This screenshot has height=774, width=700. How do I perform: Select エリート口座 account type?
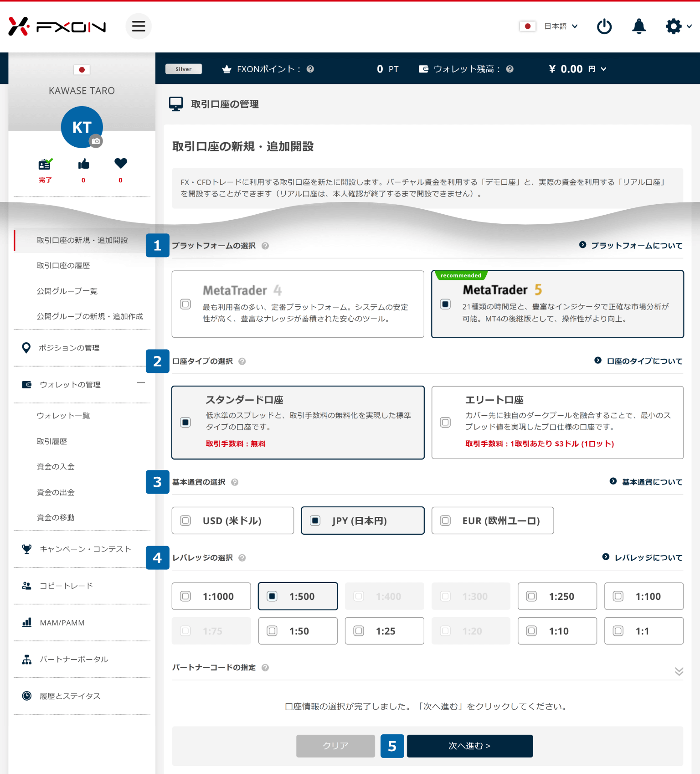point(557,423)
